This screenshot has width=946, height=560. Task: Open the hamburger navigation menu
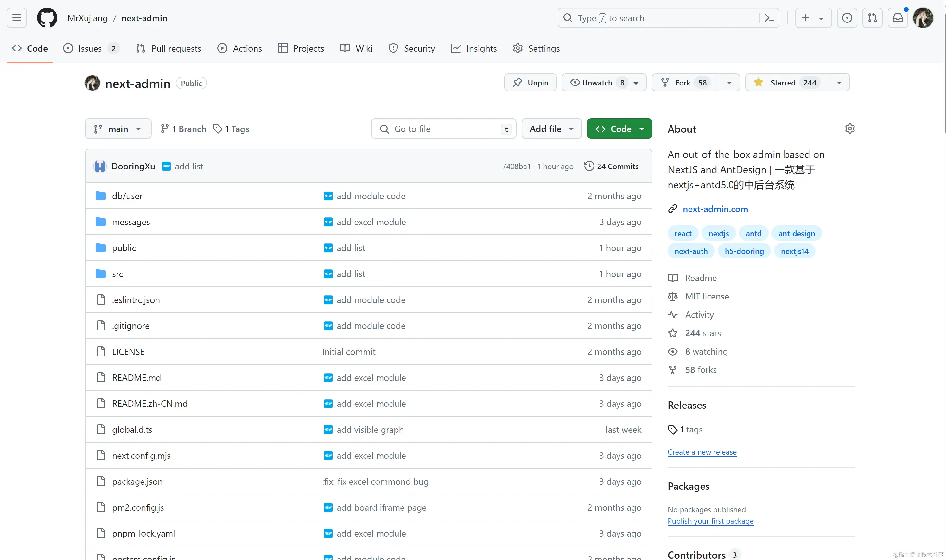pyautogui.click(x=16, y=18)
